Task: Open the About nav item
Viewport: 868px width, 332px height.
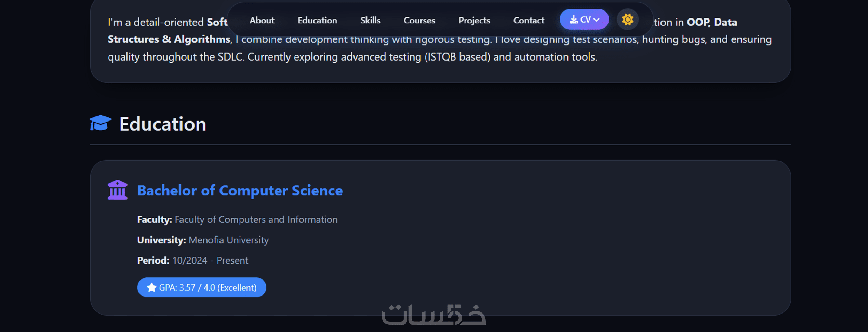Action: pyautogui.click(x=262, y=20)
